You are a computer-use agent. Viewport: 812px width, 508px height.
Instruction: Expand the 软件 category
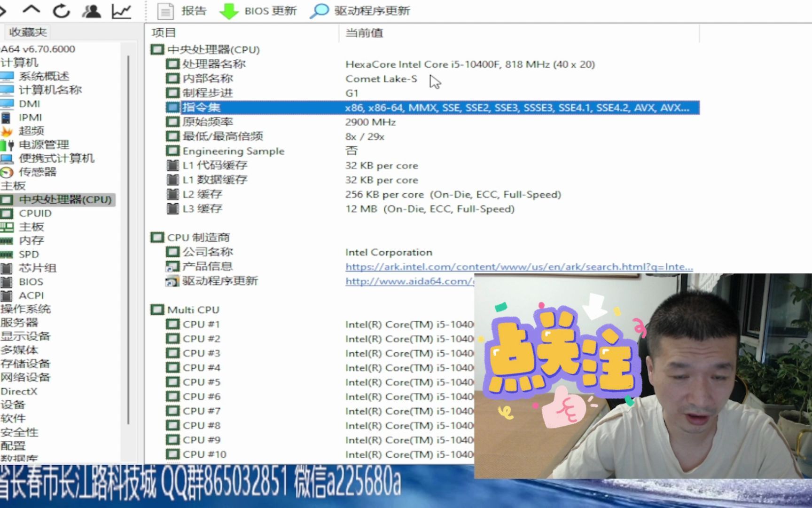[x=13, y=418]
